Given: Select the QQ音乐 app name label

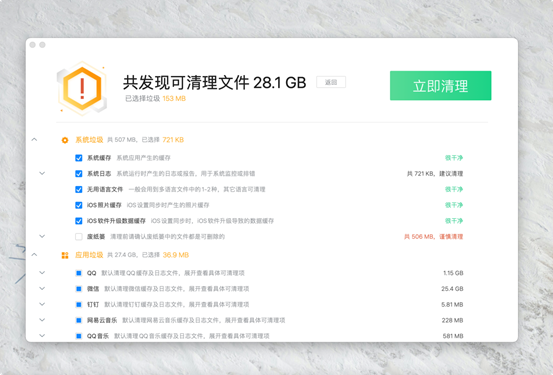Looking at the screenshot, I should coord(98,336).
